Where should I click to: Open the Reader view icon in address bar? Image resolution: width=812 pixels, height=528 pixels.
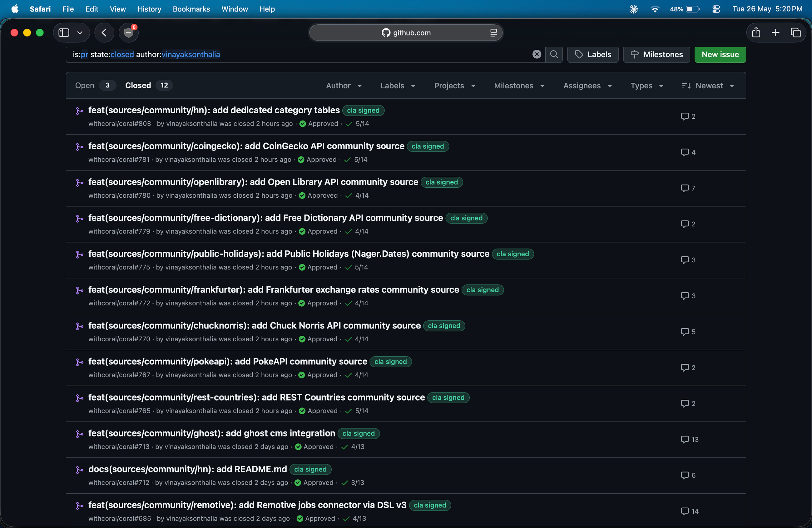493,33
